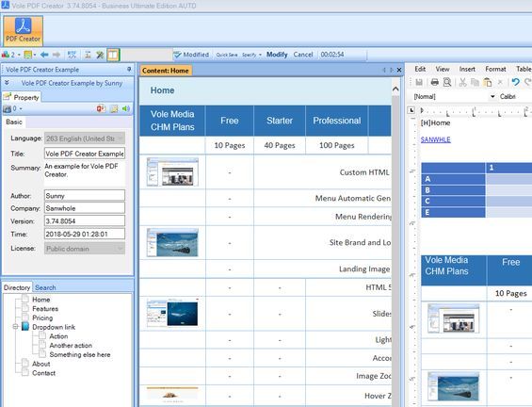Screen dimensions: 532x407
Task: Open the dropdown beside the number 2
Action: pyautogui.click(x=19, y=55)
